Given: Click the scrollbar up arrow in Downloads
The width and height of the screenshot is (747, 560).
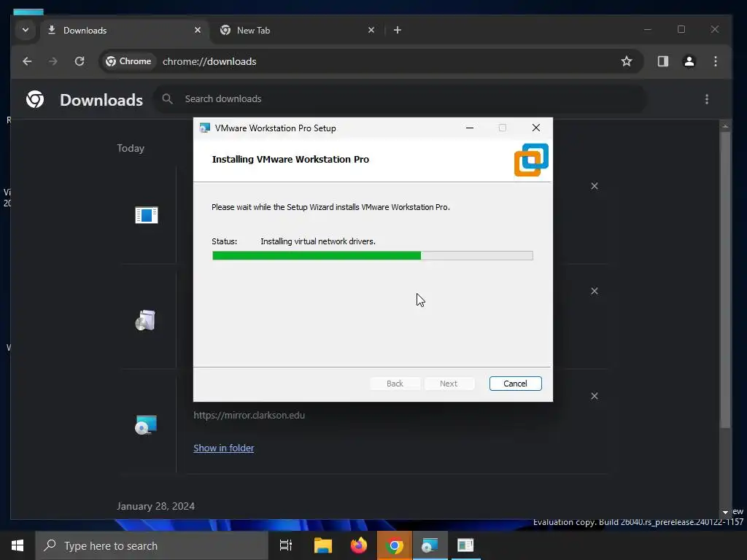Looking at the screenshot, I should tap(725, 126).
